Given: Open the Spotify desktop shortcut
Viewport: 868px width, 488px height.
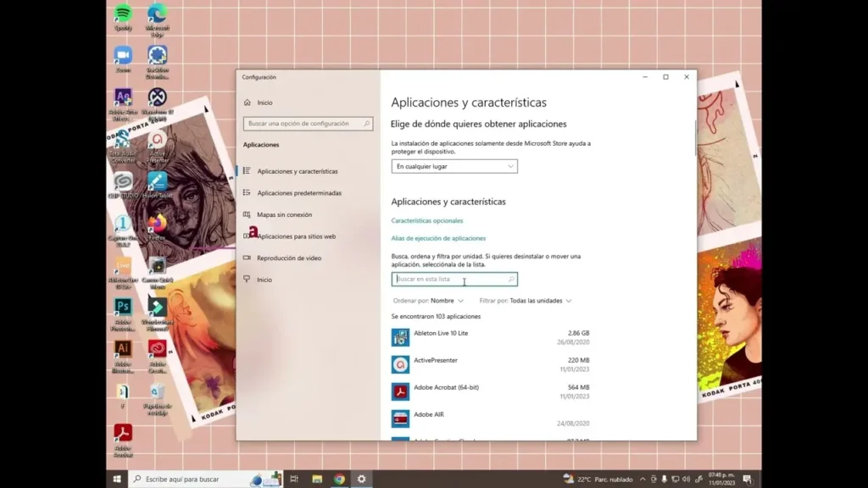Looking at the screenshot, I should pyautogui.click(x=123, y=14).
